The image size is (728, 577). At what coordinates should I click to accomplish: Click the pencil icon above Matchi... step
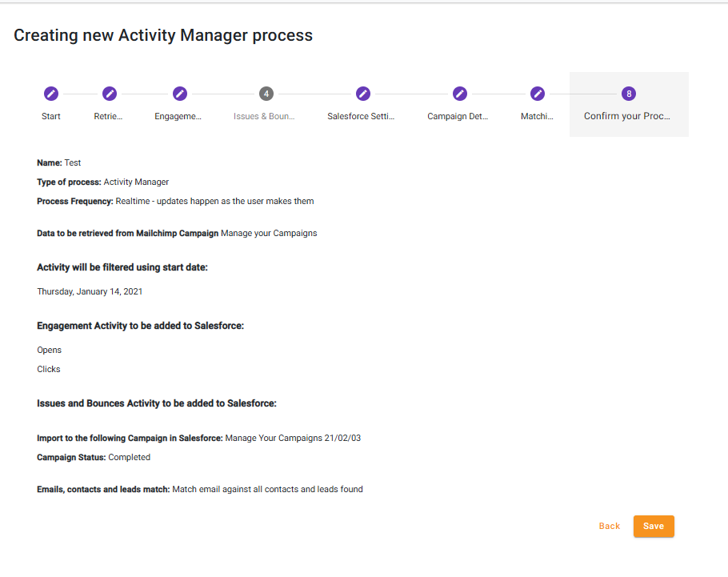click(x=538, y=94)
